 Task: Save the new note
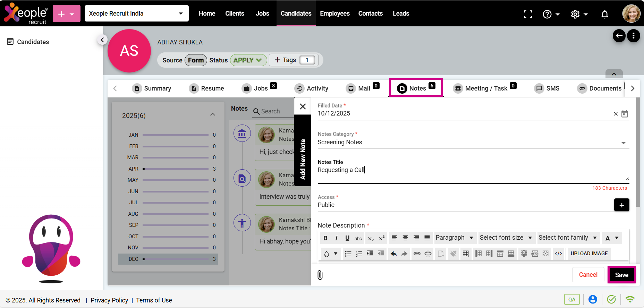(621, 275)
